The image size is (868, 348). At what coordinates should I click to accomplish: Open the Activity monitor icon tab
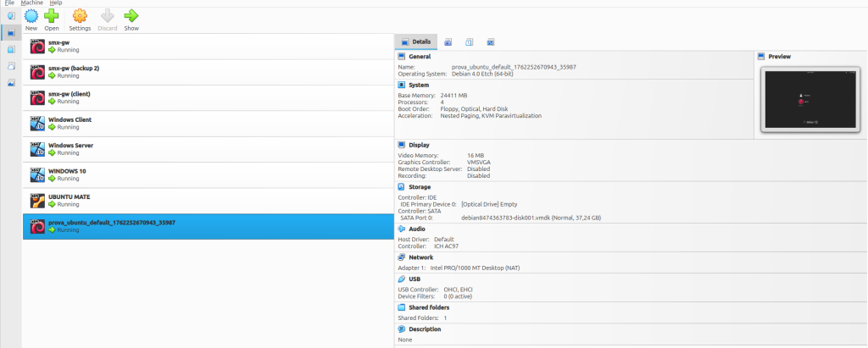click(491, 41)
